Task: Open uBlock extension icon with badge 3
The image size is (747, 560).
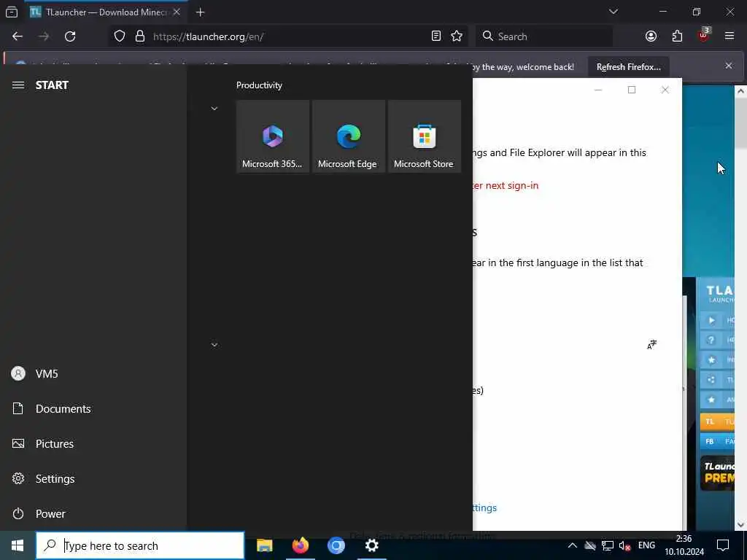Action: (703, 36)
